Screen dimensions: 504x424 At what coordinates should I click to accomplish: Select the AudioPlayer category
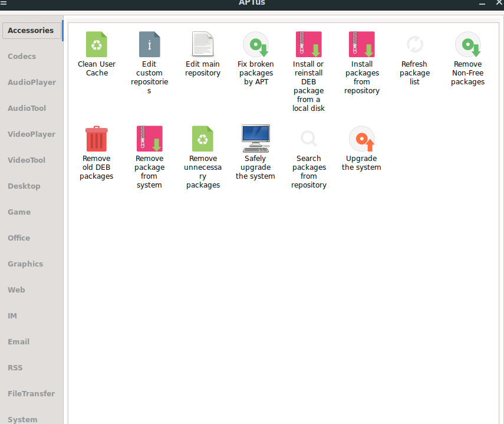pos(31,83)
